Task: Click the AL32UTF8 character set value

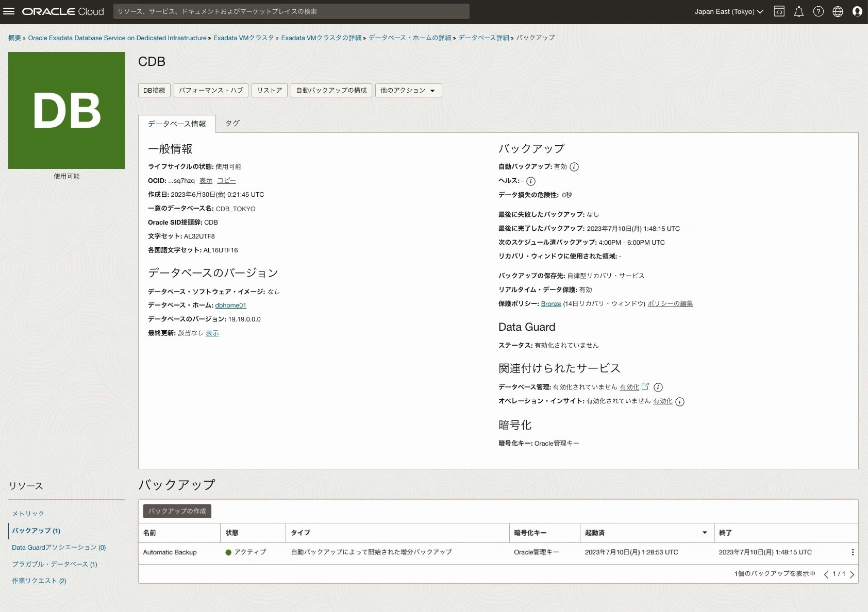Action: [x=199, y=236]
